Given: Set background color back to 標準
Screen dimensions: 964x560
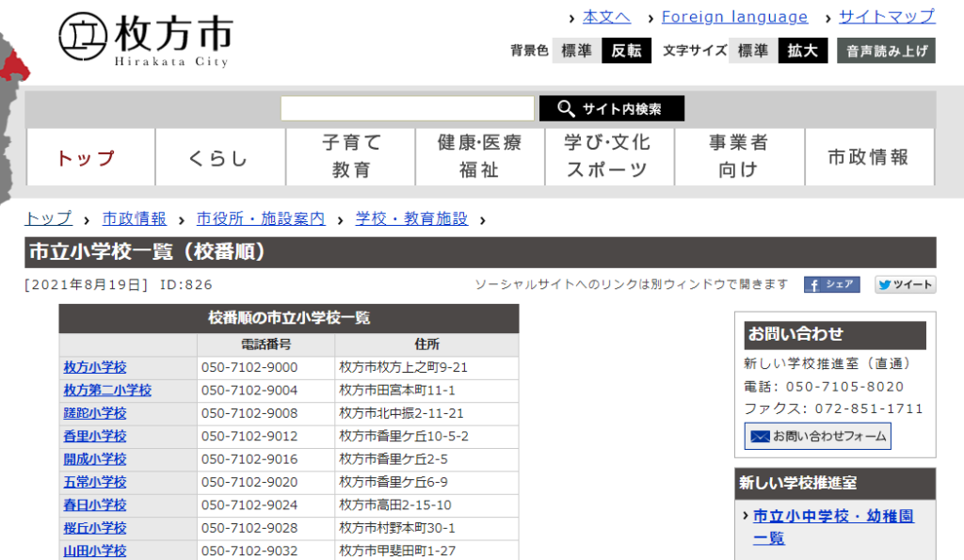Looking at the screenshot, I should coord(576,50).
